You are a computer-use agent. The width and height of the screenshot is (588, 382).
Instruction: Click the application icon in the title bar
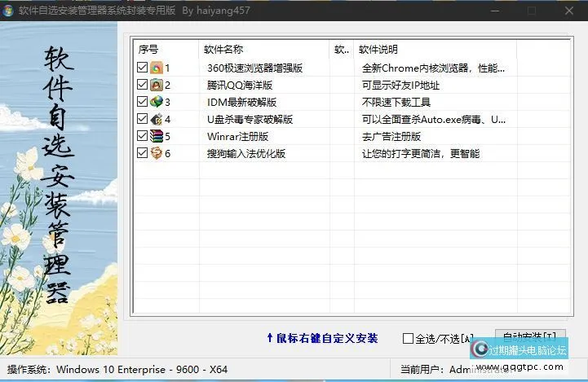[x=7, y=11]
